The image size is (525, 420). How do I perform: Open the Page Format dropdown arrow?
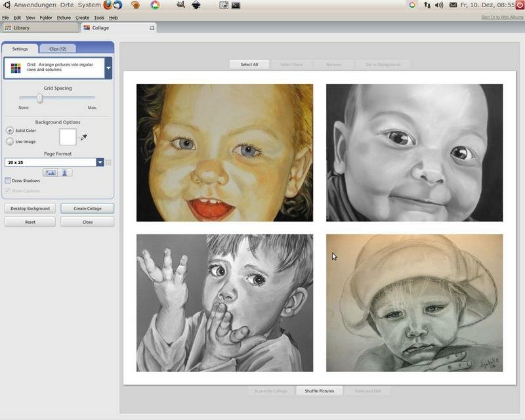coord(100,163)
